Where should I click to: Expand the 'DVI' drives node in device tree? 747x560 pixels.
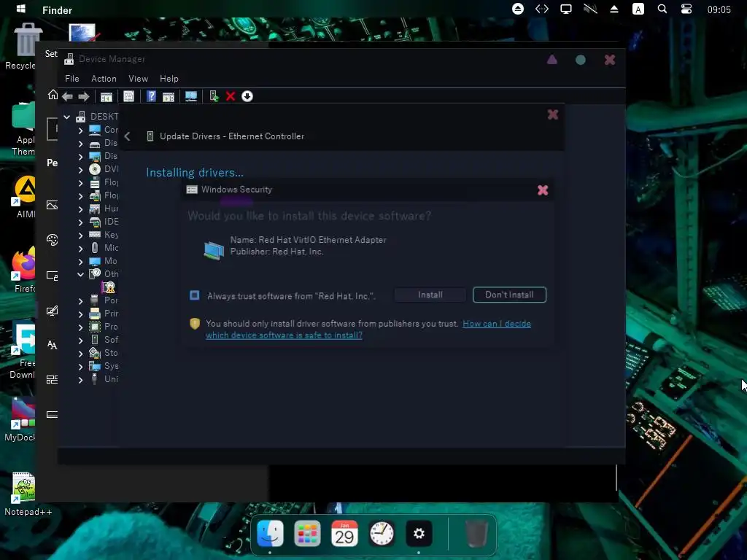[80, 169]
